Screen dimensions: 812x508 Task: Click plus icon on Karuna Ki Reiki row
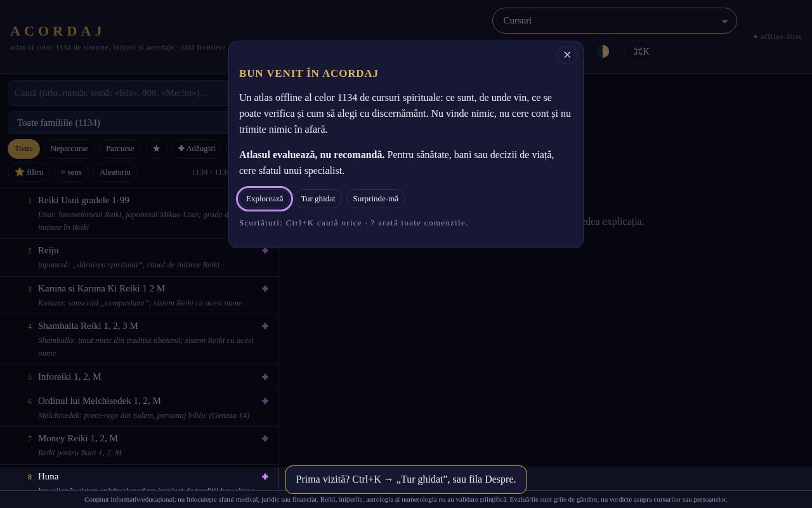tap(265, 288)
